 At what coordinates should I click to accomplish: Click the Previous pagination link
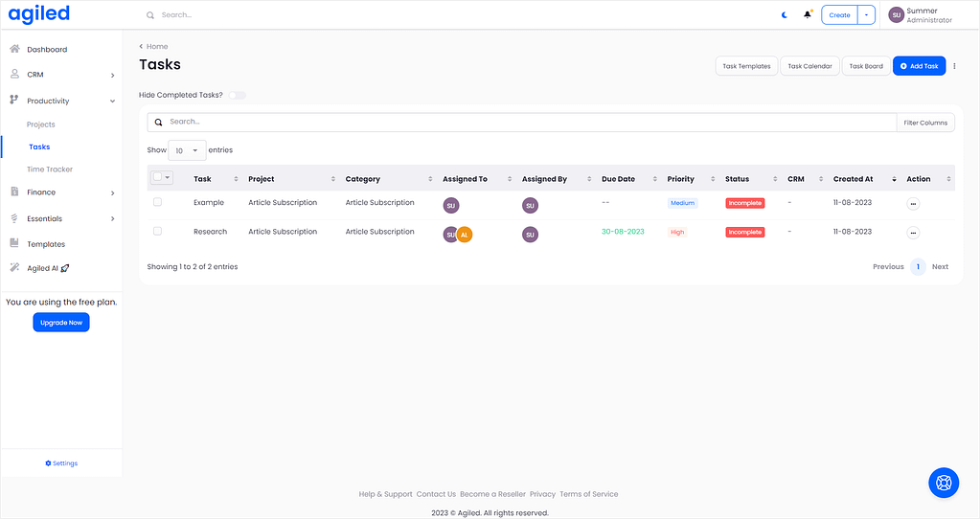(888, 267)
